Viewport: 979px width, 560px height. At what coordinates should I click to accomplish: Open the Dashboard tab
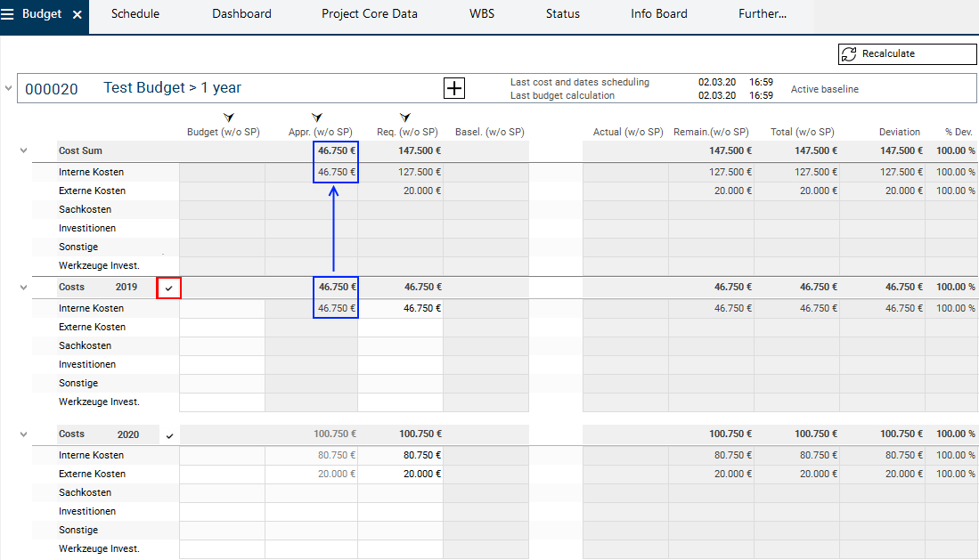tap(241, 14)
